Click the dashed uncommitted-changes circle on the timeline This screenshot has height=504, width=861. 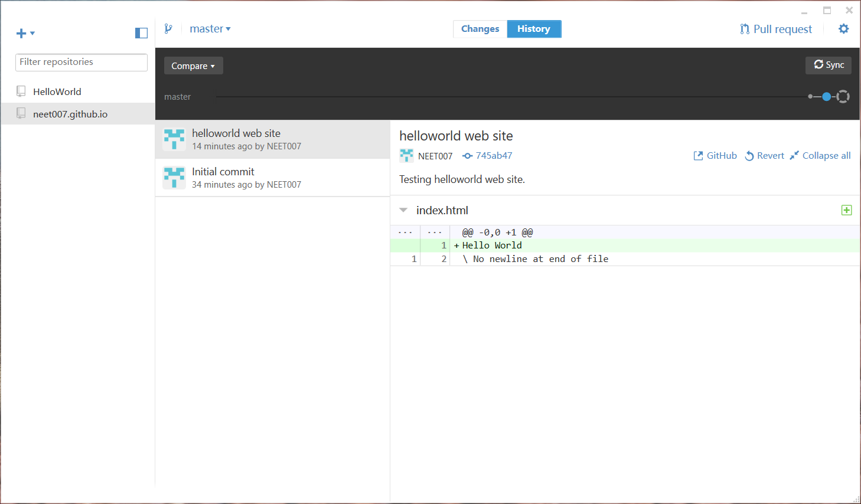pyautogui.click(x=843, y=96)
